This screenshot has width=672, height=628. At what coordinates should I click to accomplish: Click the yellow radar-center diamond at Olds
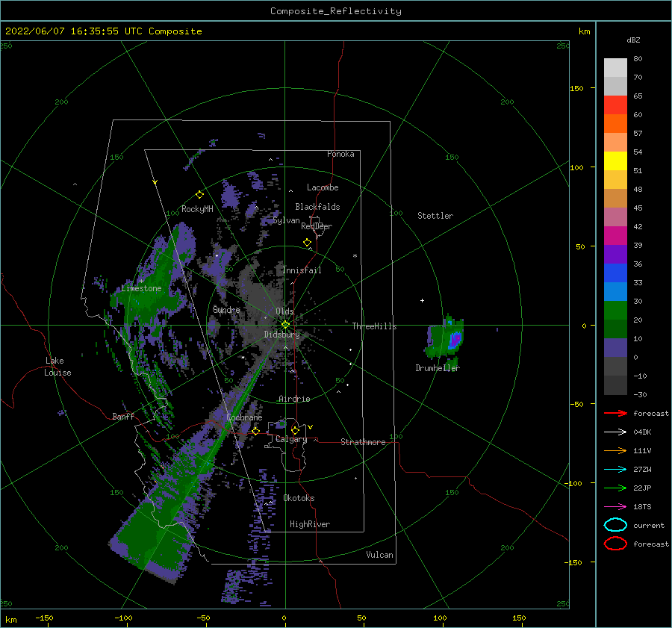click(x=285, y=325)
